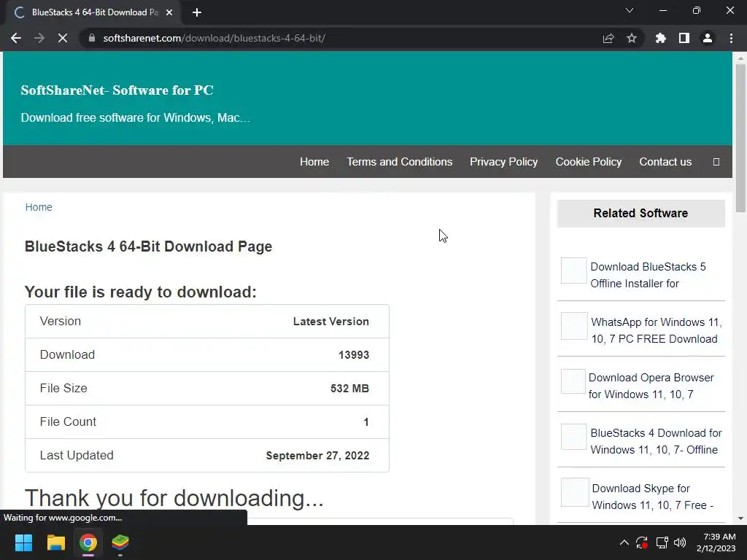Open the Home navigation menu item
747x560 pixels.
click(314, 162)
